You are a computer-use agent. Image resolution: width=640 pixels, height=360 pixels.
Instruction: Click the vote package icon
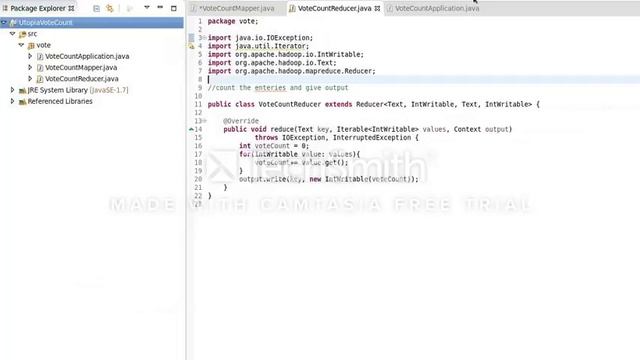tap(31, 45)
